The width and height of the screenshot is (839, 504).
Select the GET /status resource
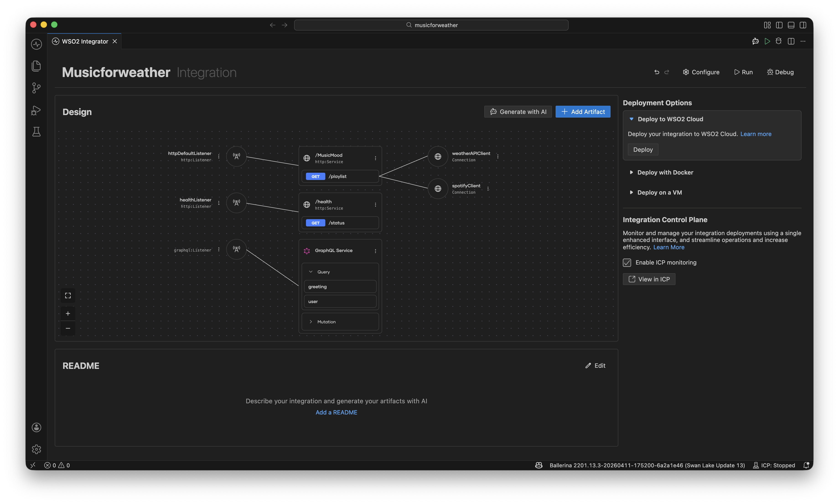click(340, 223)
